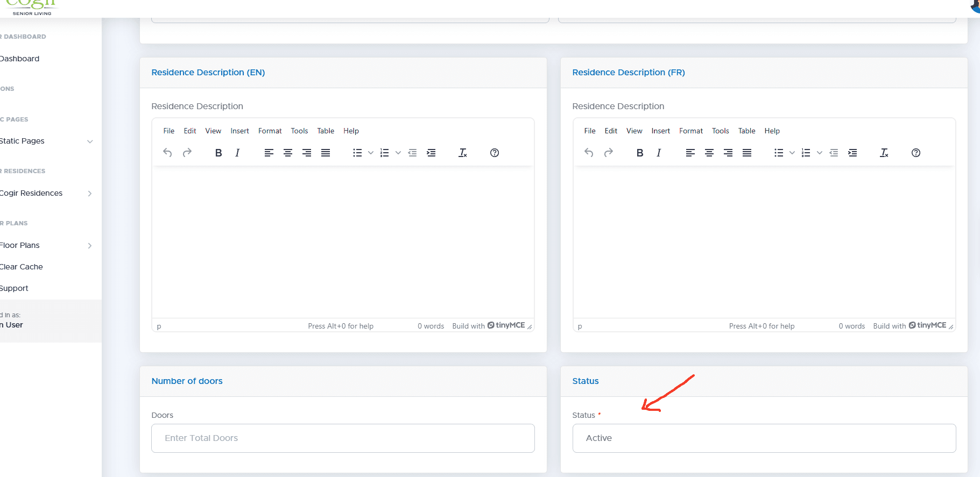Image resolution: width=980 pixels, height=477 pixels.
Task: Decrease indent in EN editor
Action: [x=412, y=153]
